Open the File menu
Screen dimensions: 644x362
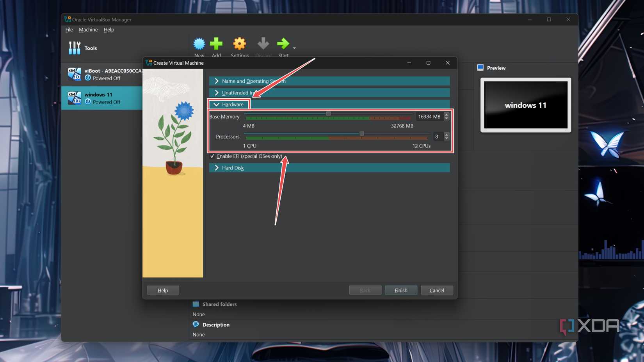point(69,30)
